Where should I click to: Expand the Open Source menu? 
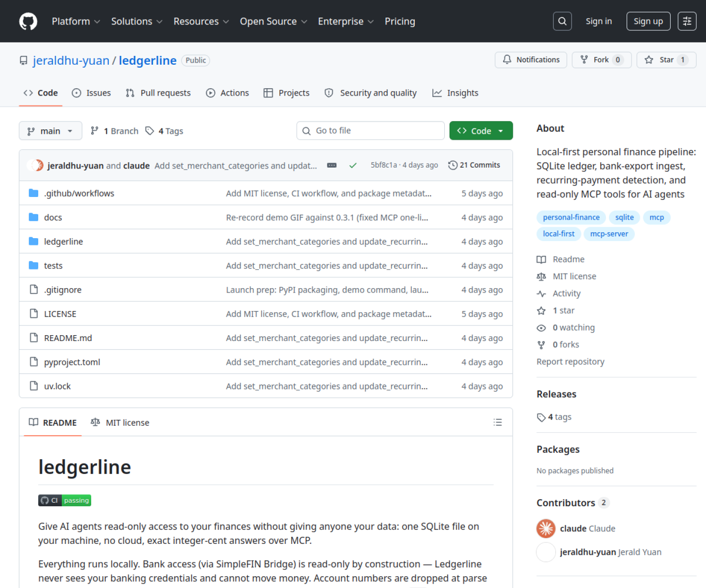(274, 22)
